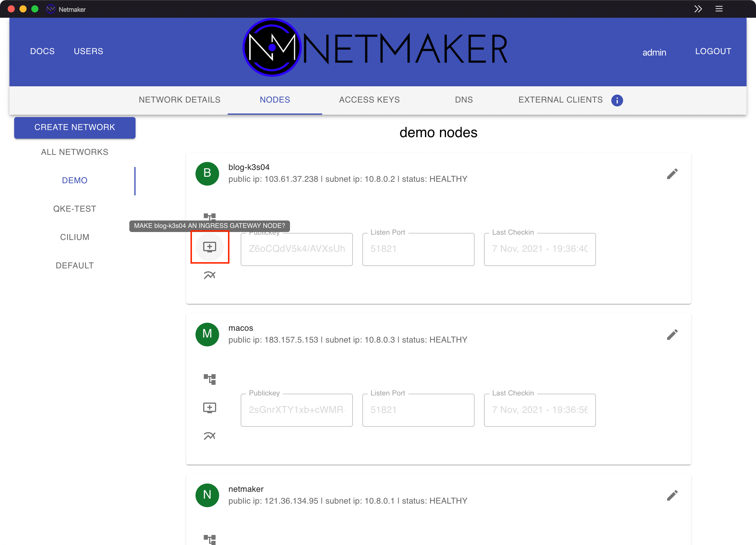This screenshot has height=545, width=756.
Task: Click the double-chevron icon in the title bar
Action: click(x=698, y=9)
